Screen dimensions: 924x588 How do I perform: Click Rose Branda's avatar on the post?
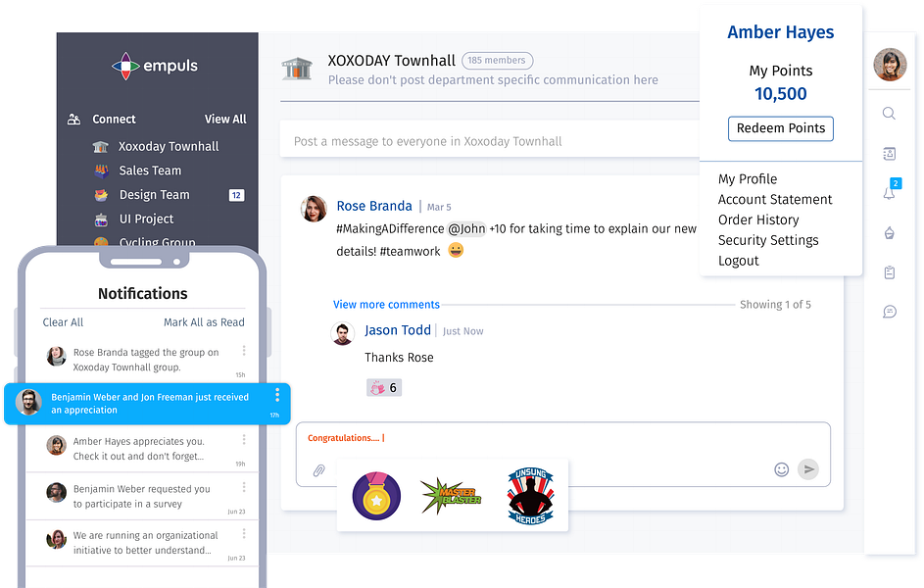pos(314,209)
